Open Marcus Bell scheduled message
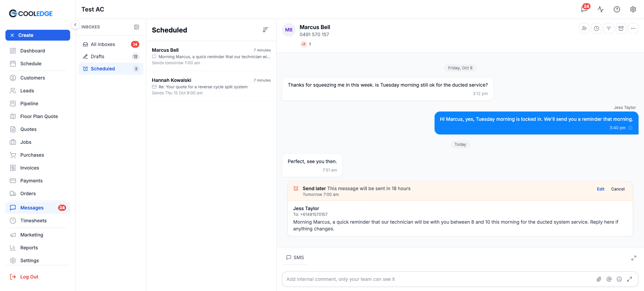This screenshot has height=291, width=644. pos(211,56)
